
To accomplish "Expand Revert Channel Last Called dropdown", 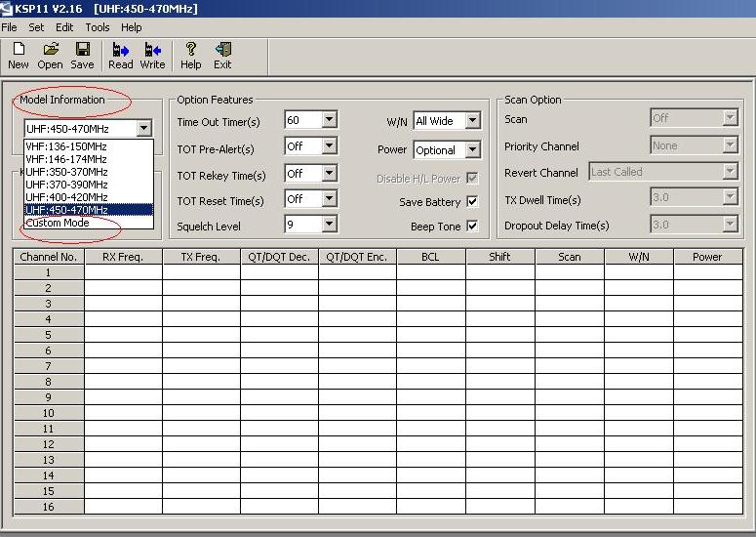I will pos(730,171).
